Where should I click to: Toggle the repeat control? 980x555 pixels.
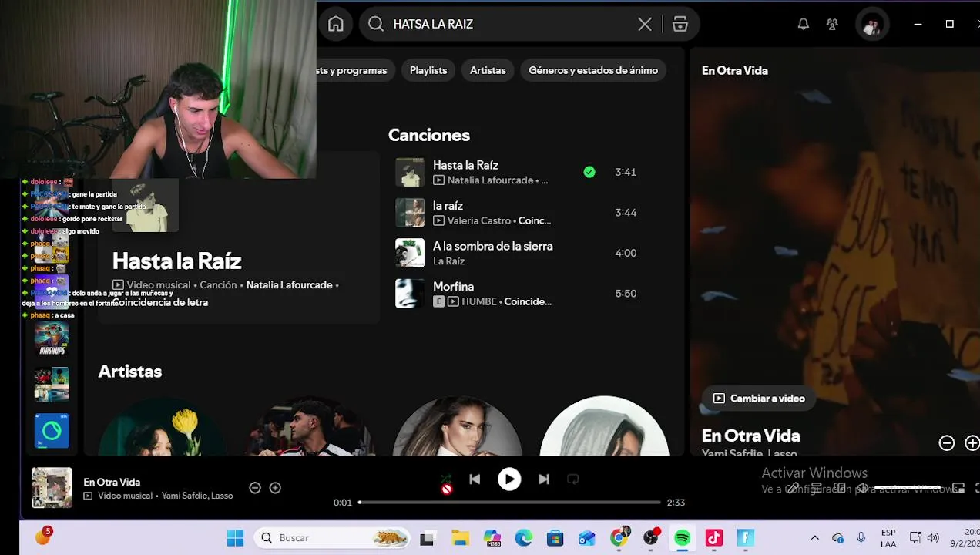(572, 479)
